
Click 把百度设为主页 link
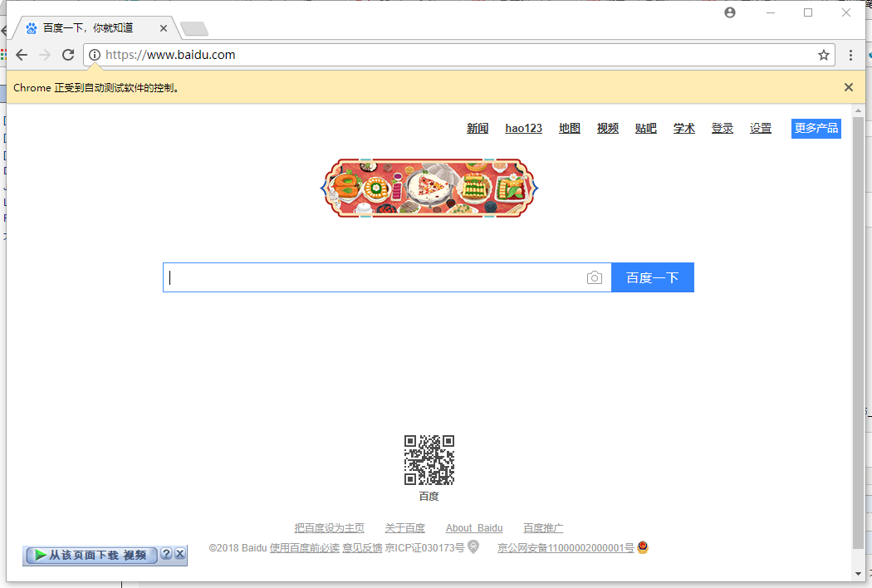point(329,528)
